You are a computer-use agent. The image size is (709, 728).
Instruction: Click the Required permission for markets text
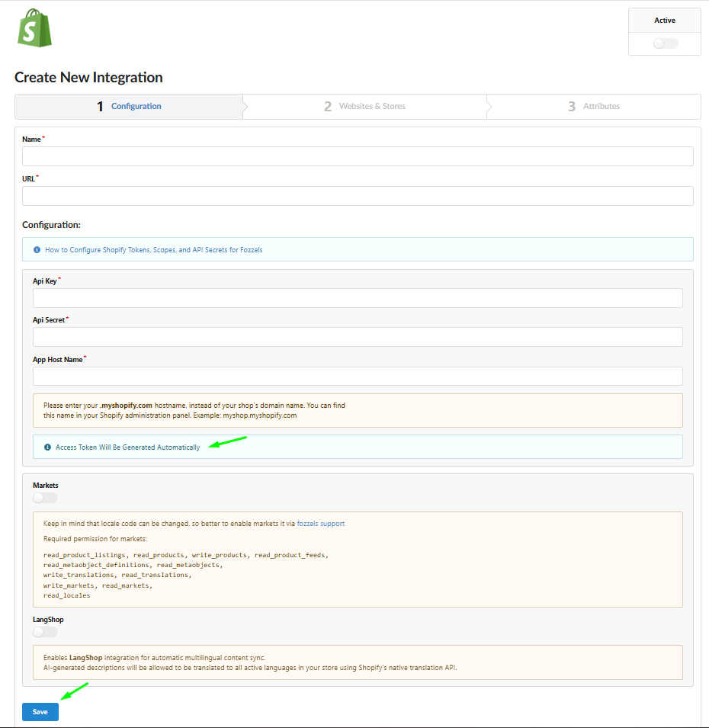95,539
